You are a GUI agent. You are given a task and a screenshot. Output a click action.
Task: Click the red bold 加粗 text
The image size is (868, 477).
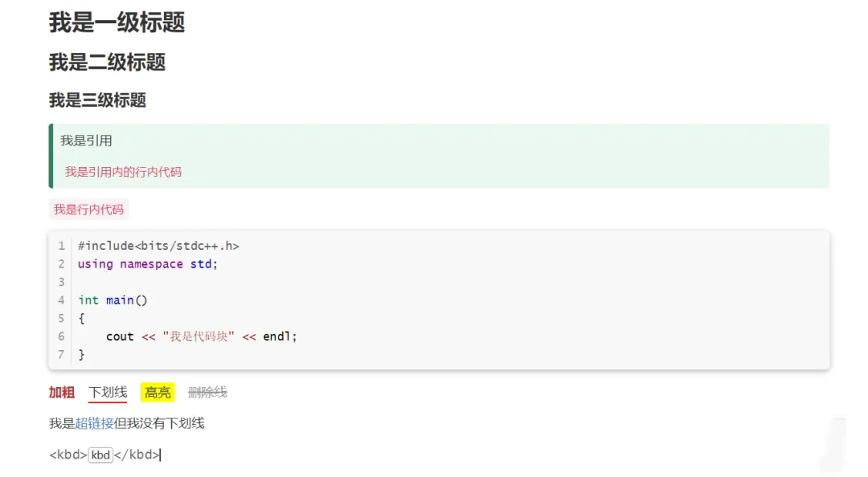coord(62,393)
